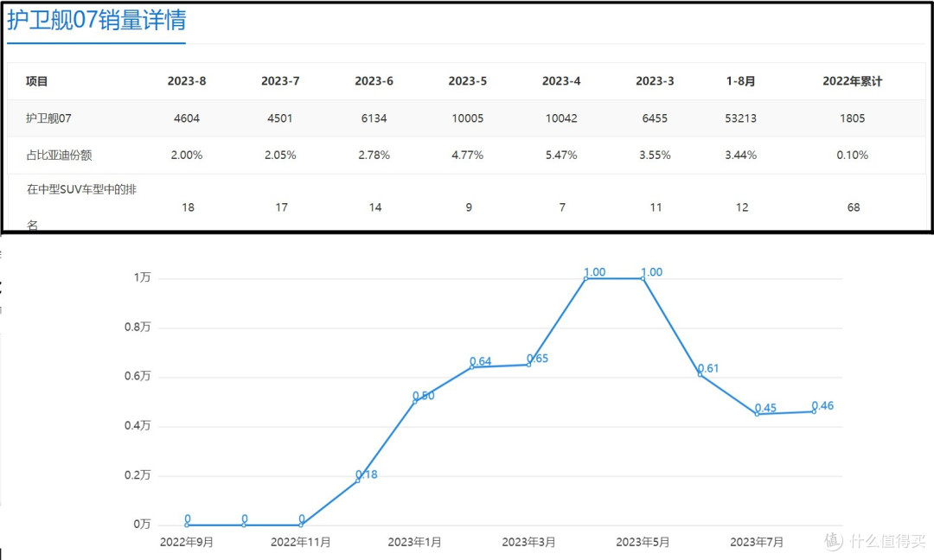The height and width of the screenshot is (560, 934).
Task: Select the 2023-5 column header
Action: (468, 81)
